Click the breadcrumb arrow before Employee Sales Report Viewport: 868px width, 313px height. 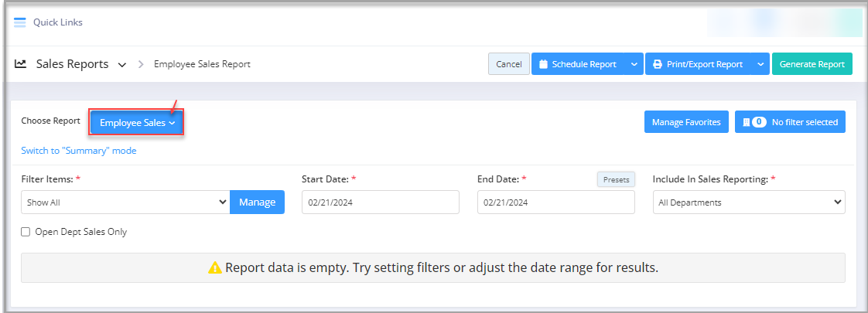[141, 64]
